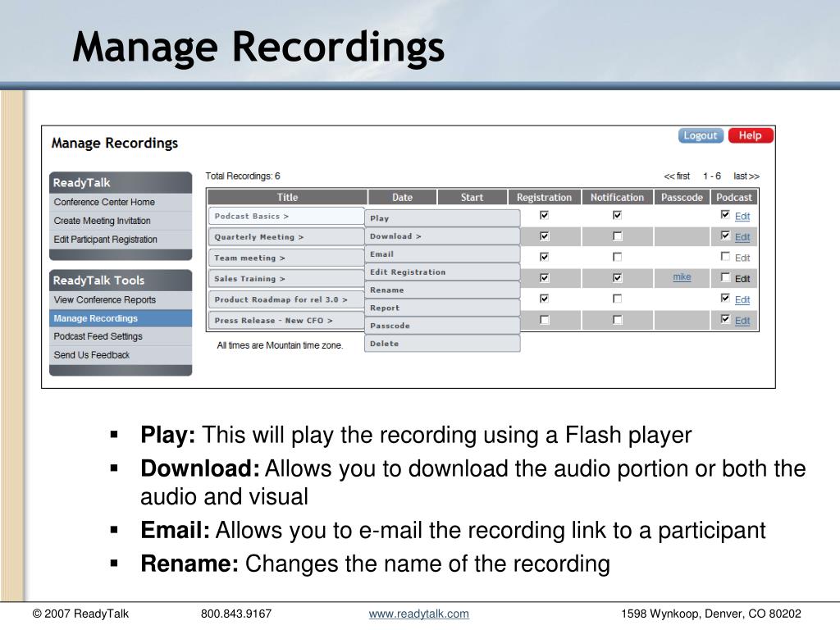
Task: Enable Podcast checkbox for Team meeting
Action: coord(725,256)
